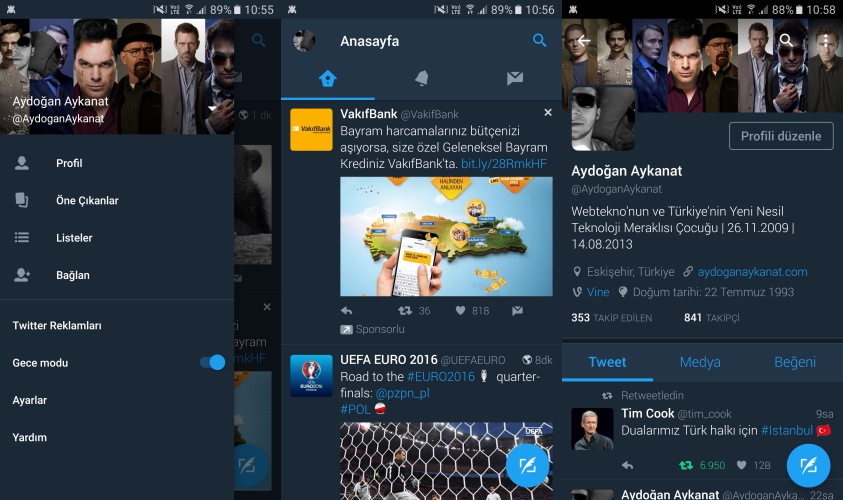Compose a new tweet on profile screen

pos(808,465)
